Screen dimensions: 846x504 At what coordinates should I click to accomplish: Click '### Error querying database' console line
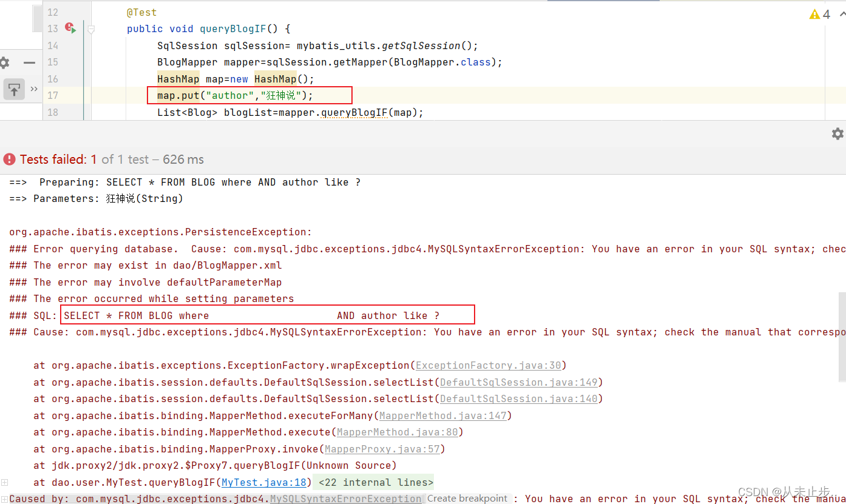pyautogui.click(x=427, y=249)
